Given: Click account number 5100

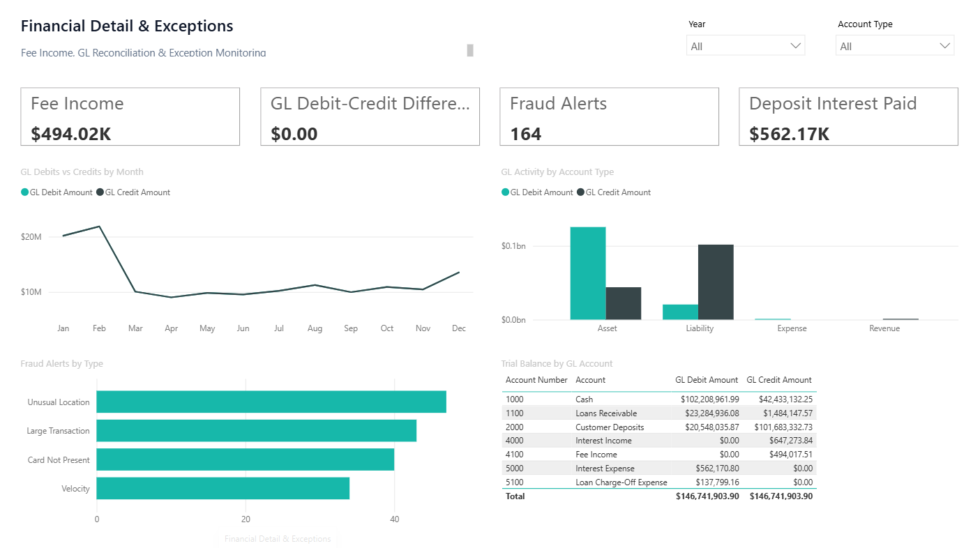Looking at the screenshot, I should [514, 482].
